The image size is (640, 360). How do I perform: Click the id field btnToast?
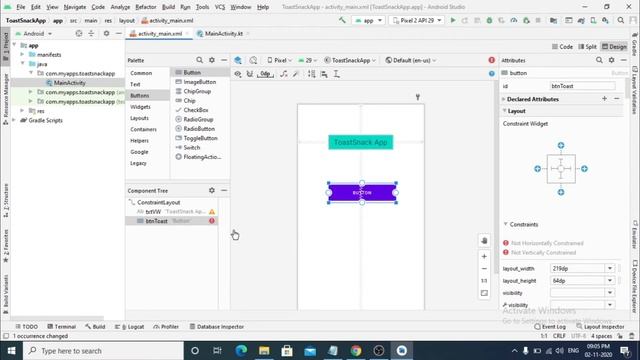click(582, 86)
